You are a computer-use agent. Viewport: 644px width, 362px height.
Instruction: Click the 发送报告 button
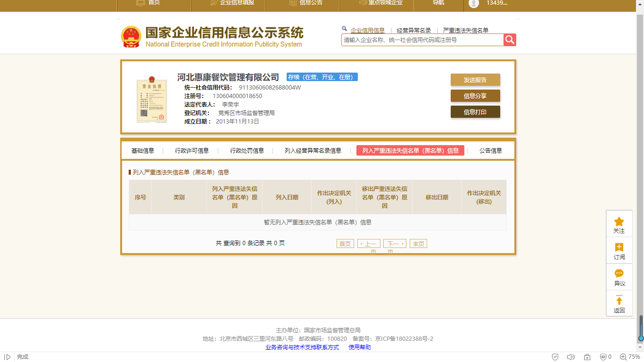click(x=475, y=80)
